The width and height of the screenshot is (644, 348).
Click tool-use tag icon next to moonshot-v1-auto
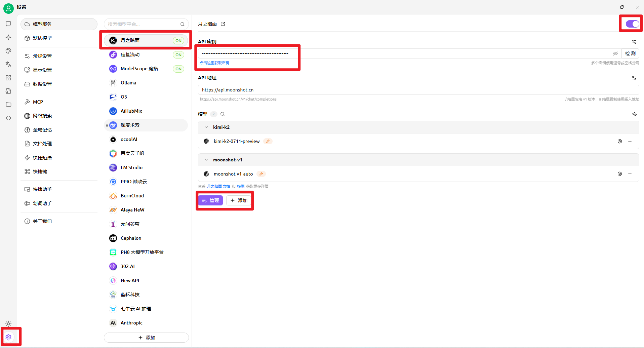pos(261,174)
